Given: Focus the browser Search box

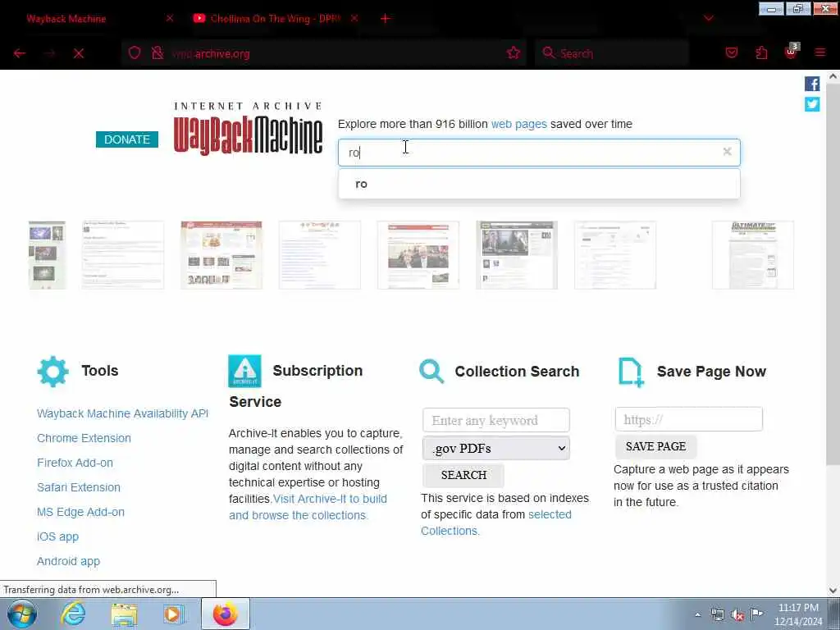Looking at the screenshot, I should pyautogui.click(x=612, y=53).
